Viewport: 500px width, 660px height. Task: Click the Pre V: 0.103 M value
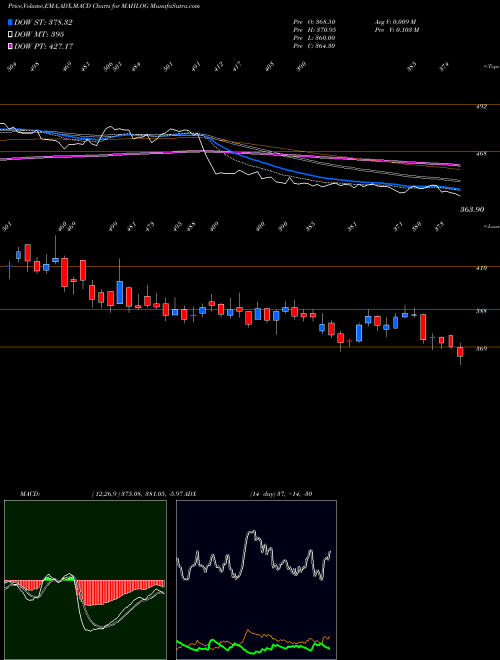tap(397, 29)
